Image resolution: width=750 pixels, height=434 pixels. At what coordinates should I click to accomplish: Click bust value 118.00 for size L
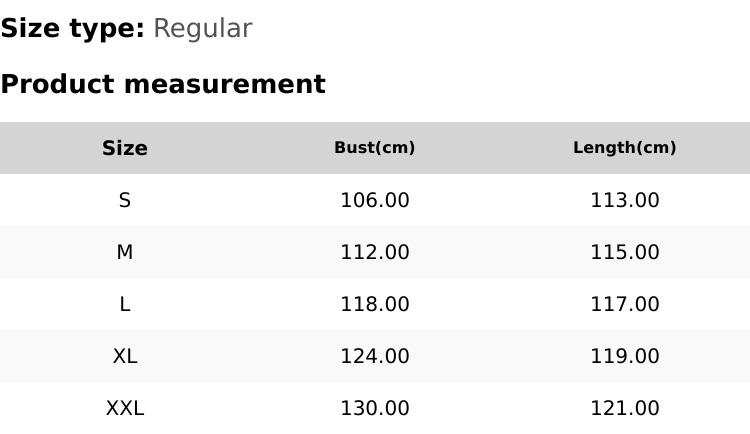(x=375, y=304)
